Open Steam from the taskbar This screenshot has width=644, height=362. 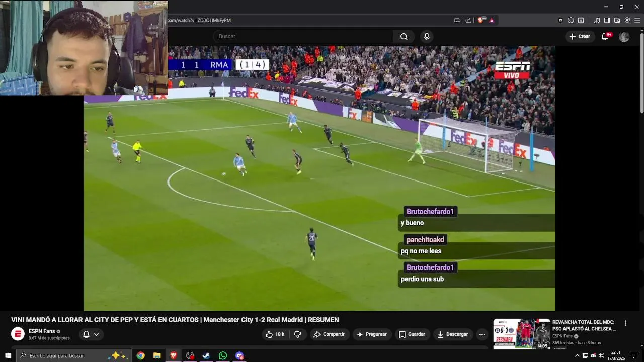(206, 355)
